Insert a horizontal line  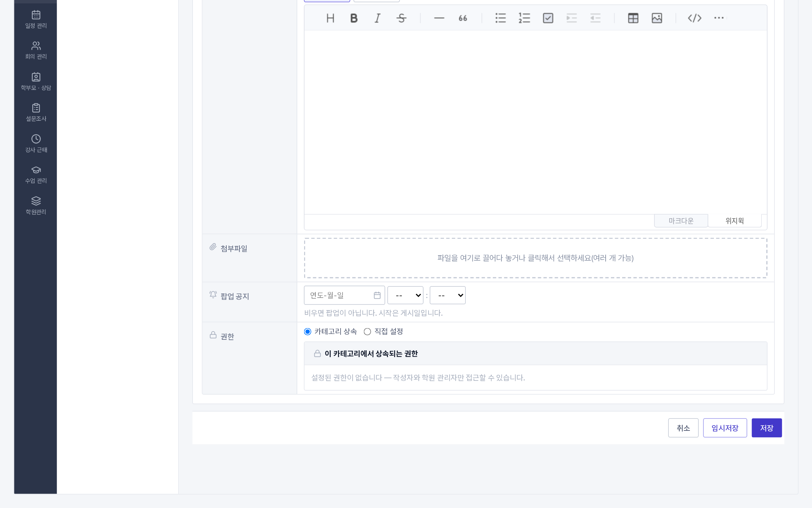[x=439, y=18]
